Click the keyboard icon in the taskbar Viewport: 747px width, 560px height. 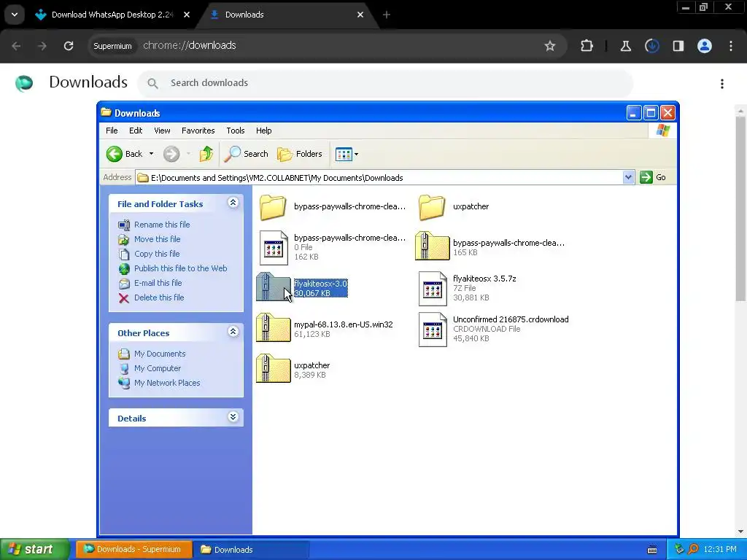click(x=652, y=550)
